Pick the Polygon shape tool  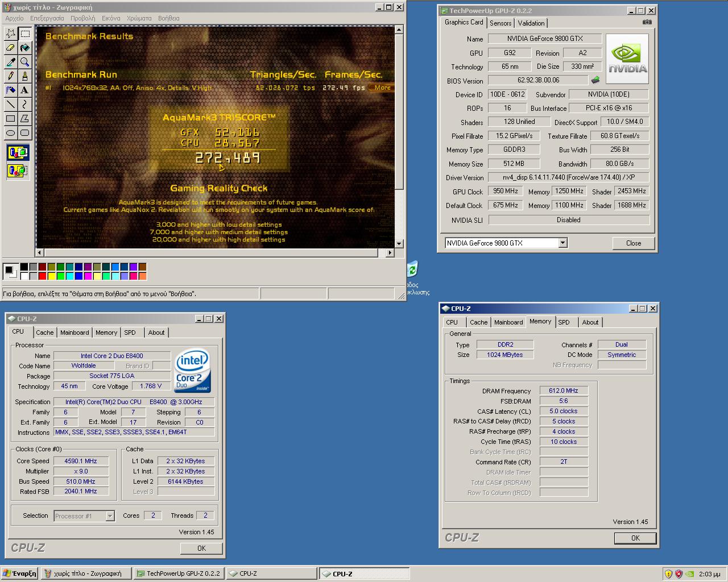point(25,119)
